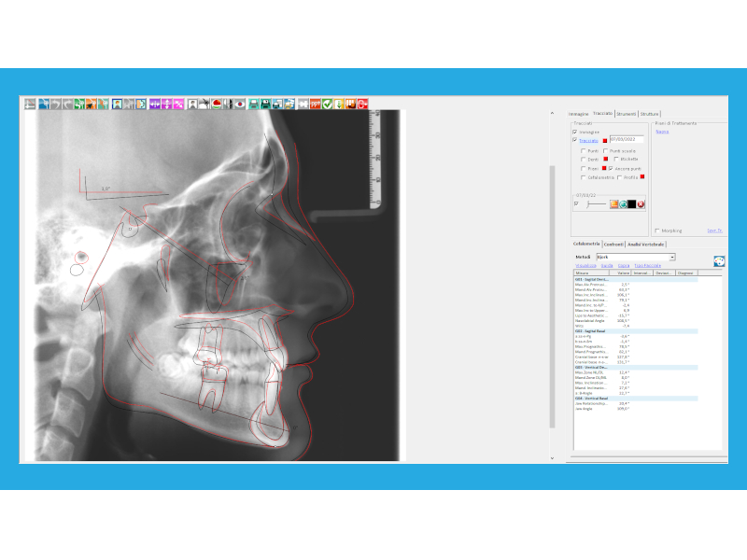Click the red swatch next to Denti
This screenshot has height=560, width=747.
tap(605, 159)
